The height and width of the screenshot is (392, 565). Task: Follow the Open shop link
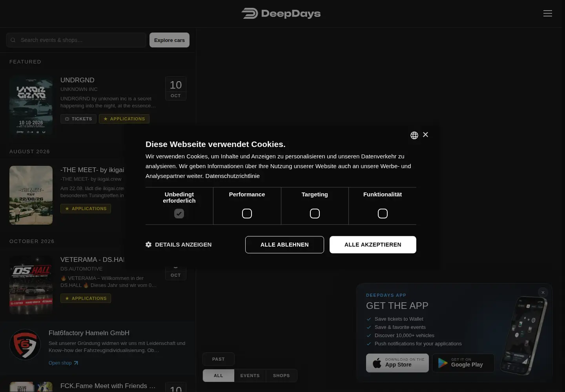(63, 363)
